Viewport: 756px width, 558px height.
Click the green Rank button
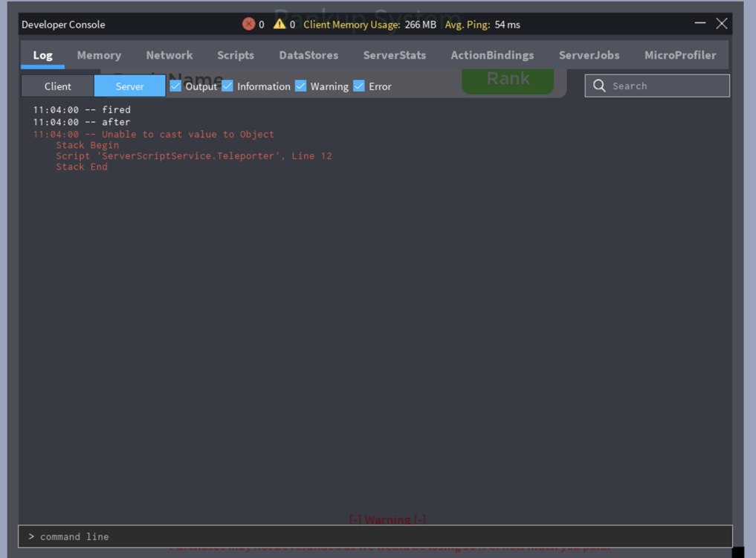click(x=508, y=79)
